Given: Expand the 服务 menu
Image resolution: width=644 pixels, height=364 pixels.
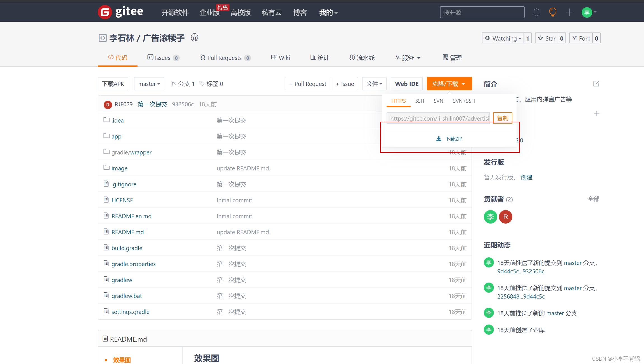Looking at the screenshot, I should coord(408,58).
